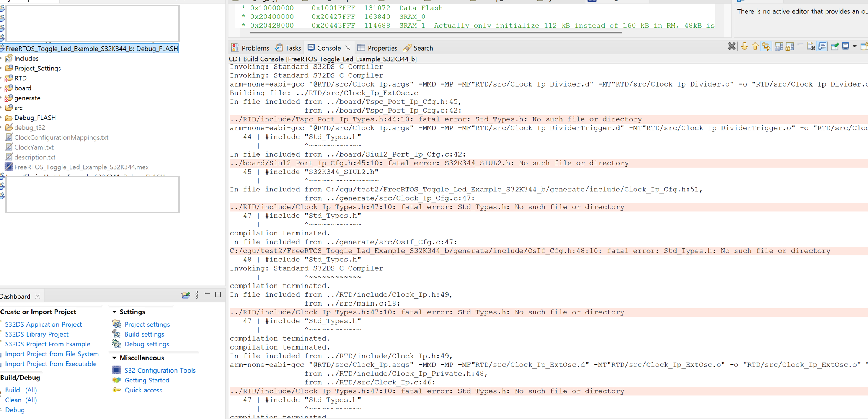
Task: Close the Dashboard tab
Action: (x=38, y=296)
